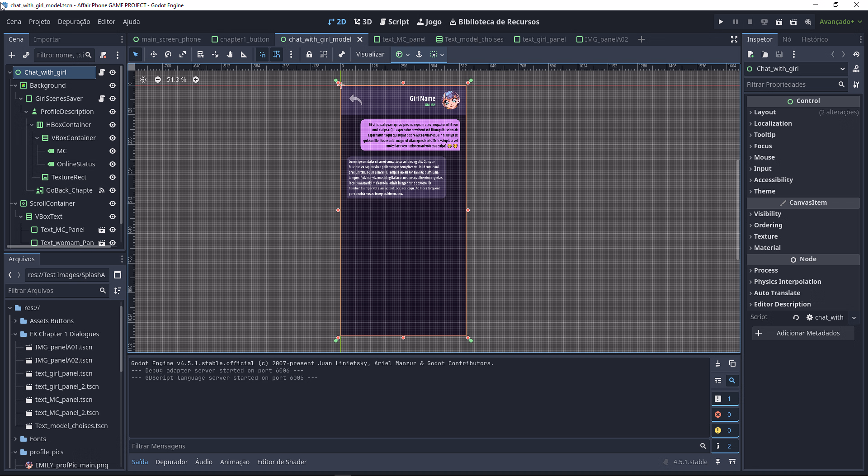Expand the Theme property group
868x476 pixels.
tap(764, 191)
